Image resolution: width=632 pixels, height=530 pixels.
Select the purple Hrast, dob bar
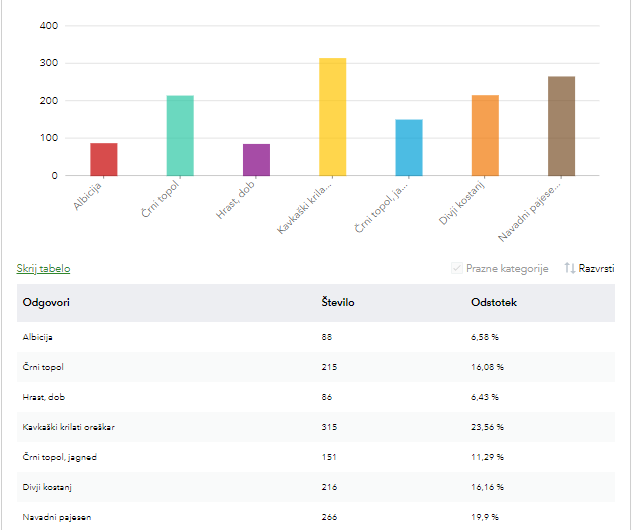click(256, 160)
